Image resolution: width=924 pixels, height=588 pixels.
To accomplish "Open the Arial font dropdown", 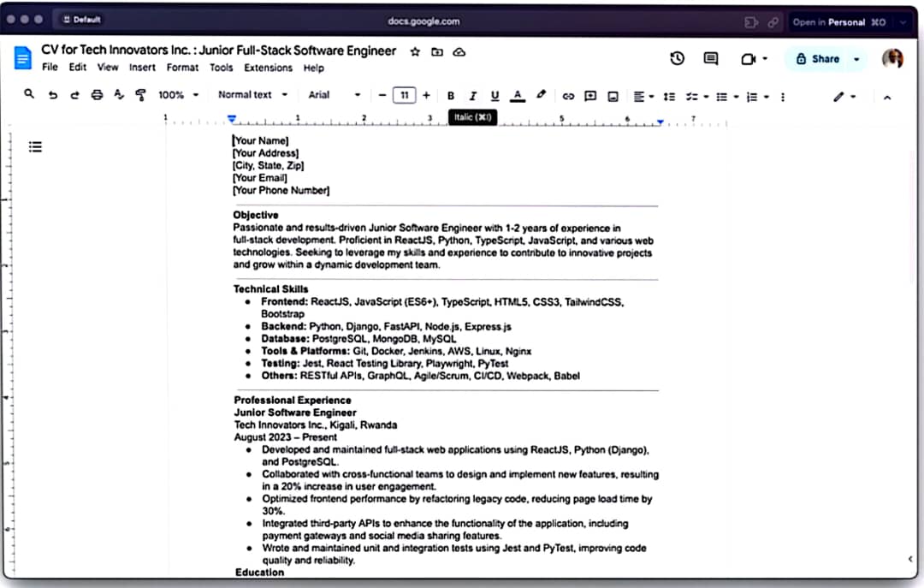I will pyautogui.click(x=335, y=95).
